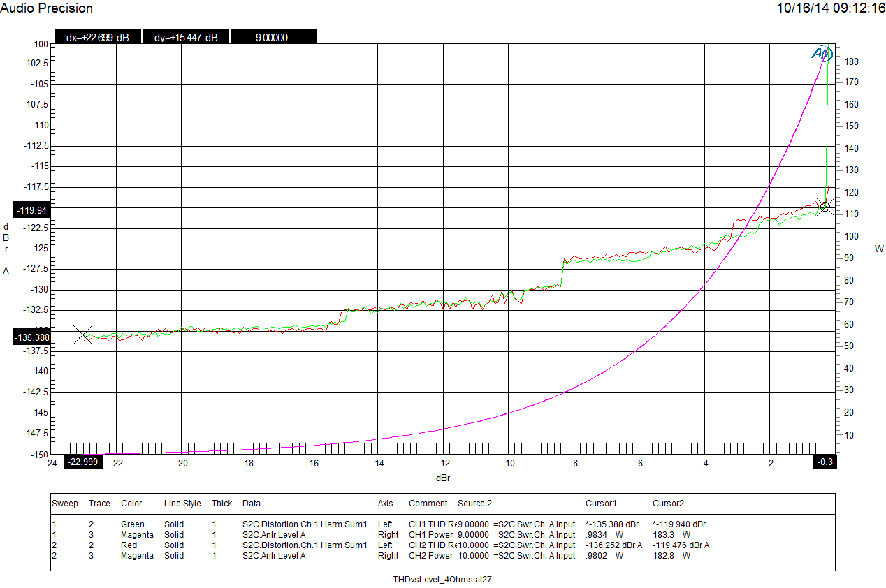Click the -22.999 x-axis cursor label
Screen dimensions: 886x588
point(84,461)
